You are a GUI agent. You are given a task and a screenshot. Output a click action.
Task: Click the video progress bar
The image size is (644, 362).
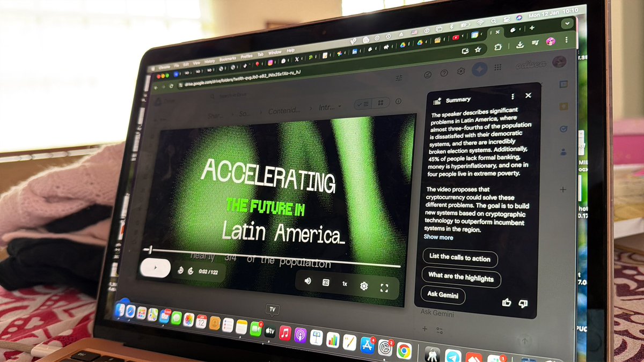point(271,258)
